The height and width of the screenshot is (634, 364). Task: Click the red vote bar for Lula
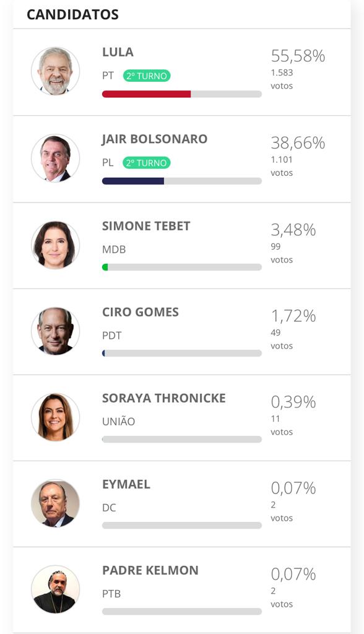click(147, 94)
